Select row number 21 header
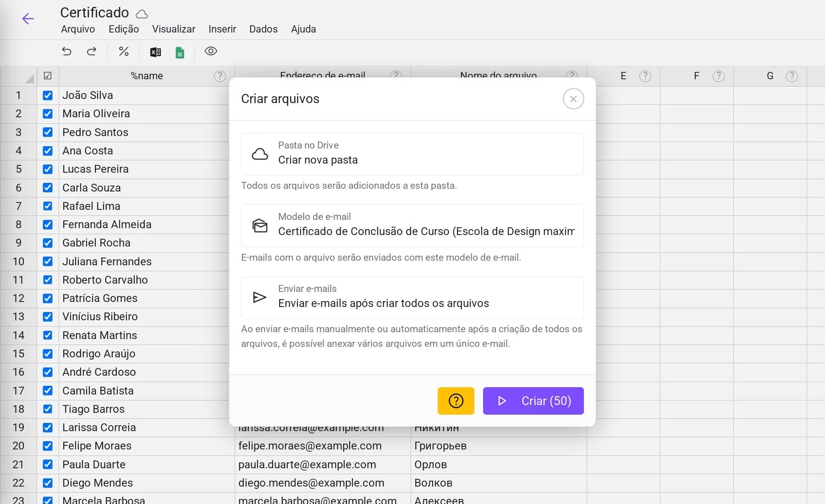Image resolution: width=825 pixels, height=504 pixels. click(x=18, y=465)
